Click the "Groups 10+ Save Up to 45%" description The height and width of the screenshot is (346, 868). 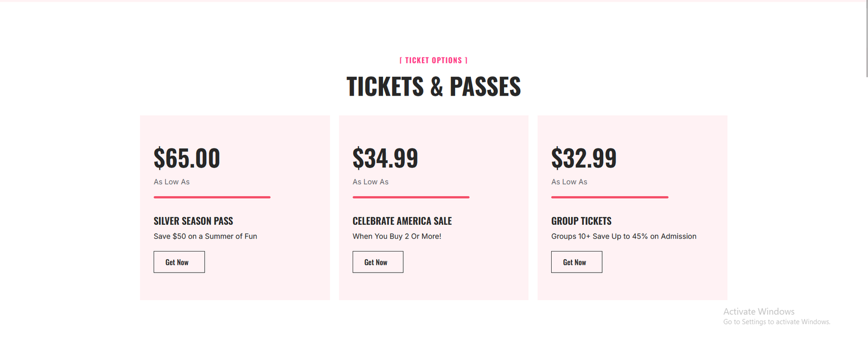pos(623,236)
